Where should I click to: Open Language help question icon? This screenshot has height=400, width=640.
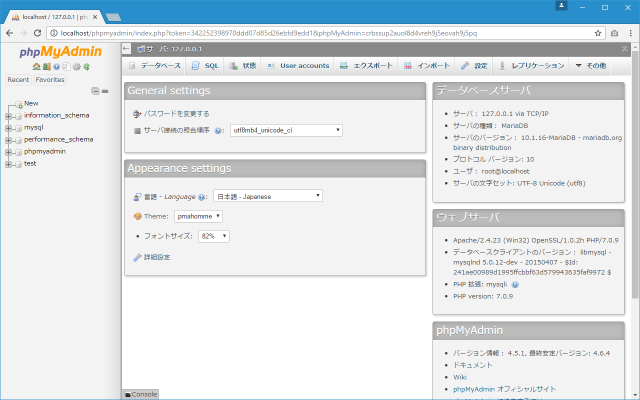pos(202,197)
